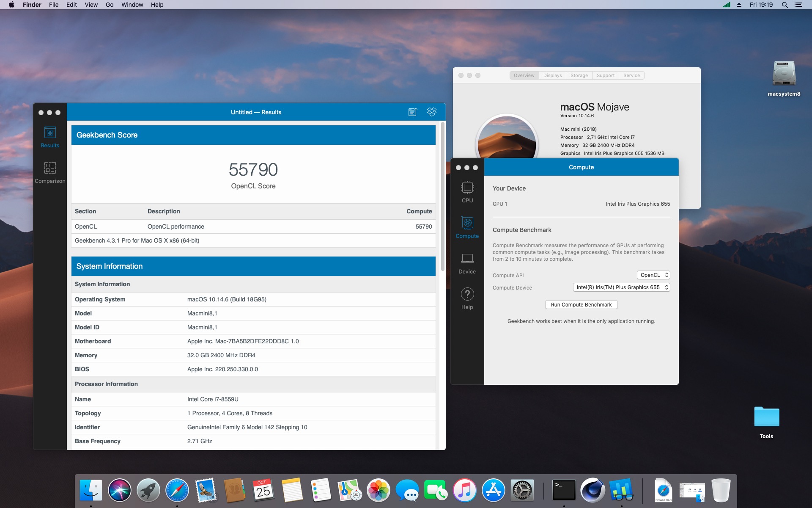Screen dimensions: 812x508
Task: Run Compute Benchmark
Action: pos(581,305)
